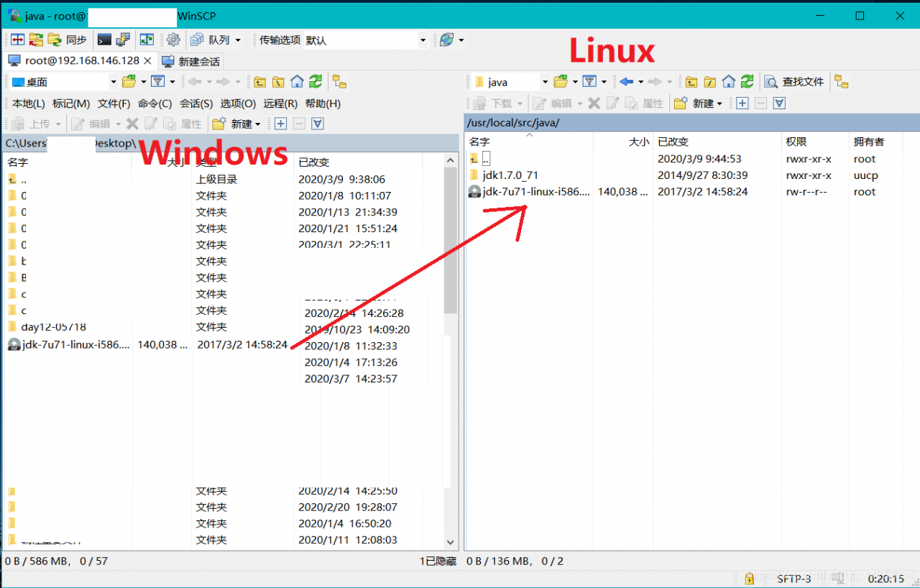Click the globe refresh icon on the main toolbar
Image resolution: width=920 pixels, height=588 pixels.
click(x=446, y=40)
